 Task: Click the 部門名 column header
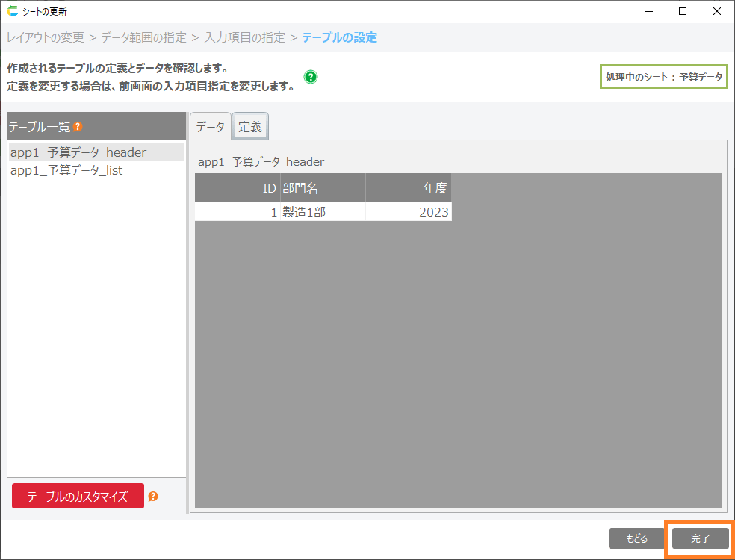point(323,188)
